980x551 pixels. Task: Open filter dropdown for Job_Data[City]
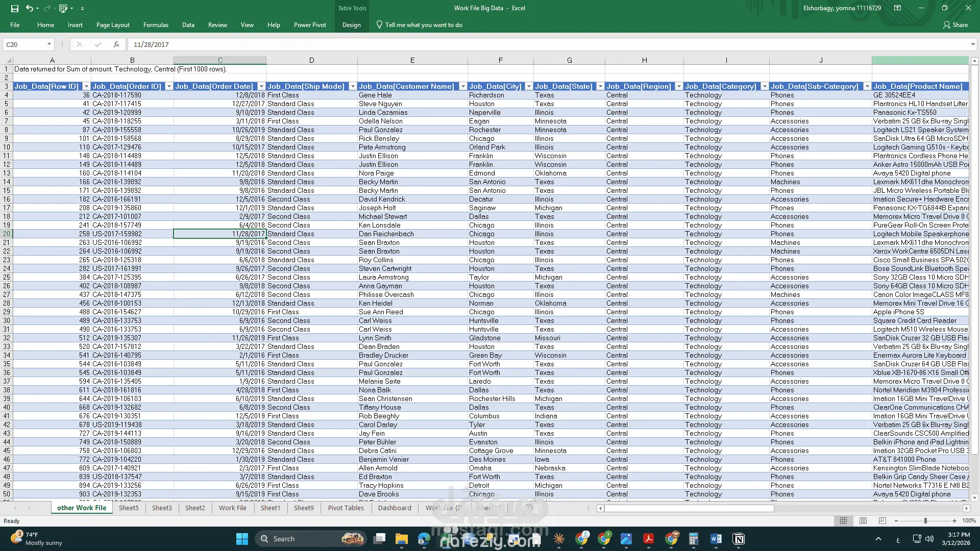click(x=529, y=86)
